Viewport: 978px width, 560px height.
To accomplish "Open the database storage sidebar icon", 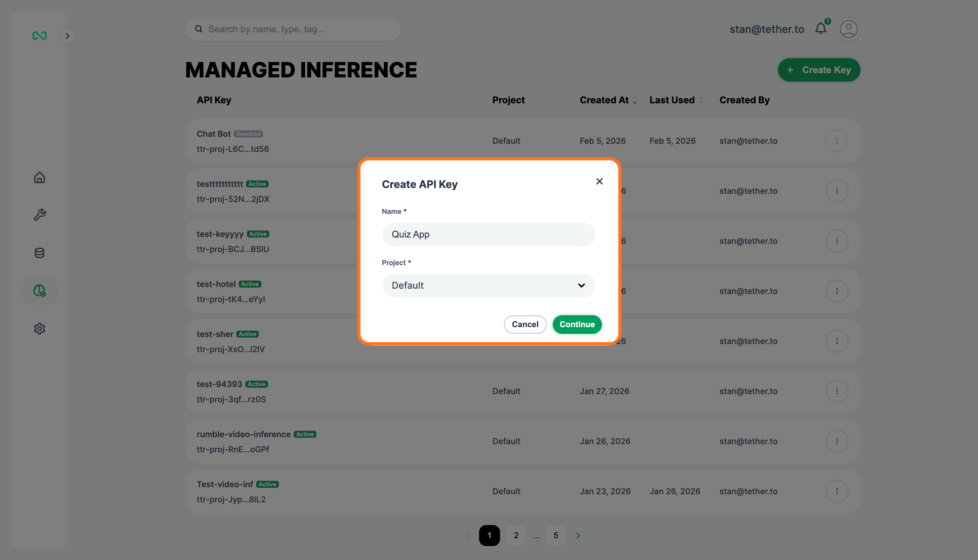I will click(x=39, y=253).
